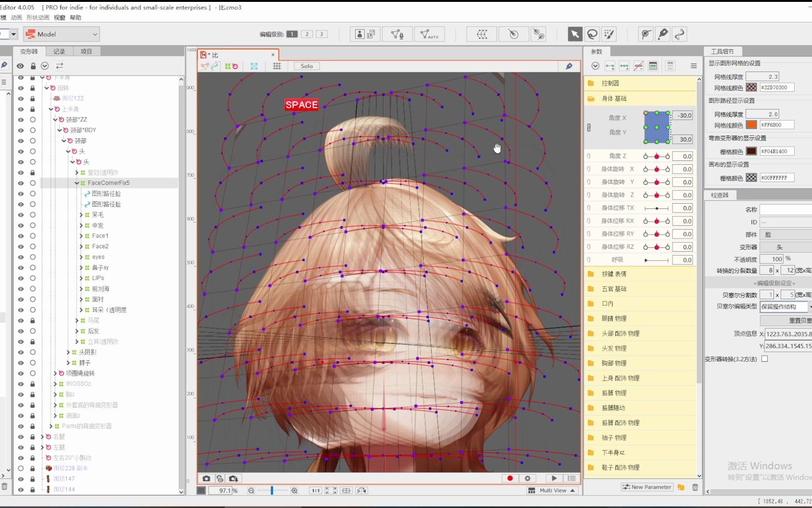The image size is (812, 508).
Task: Select the 变形器 tab
Action: [x=29, y=51]
